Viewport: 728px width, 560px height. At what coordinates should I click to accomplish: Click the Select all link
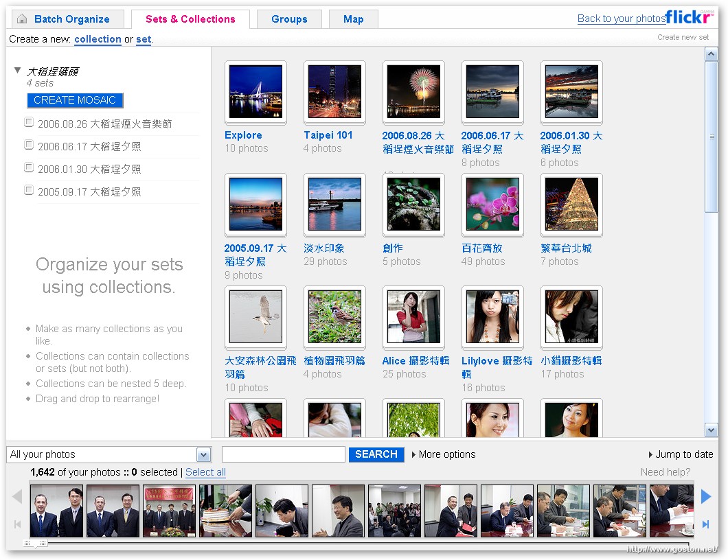coord(205,472)
